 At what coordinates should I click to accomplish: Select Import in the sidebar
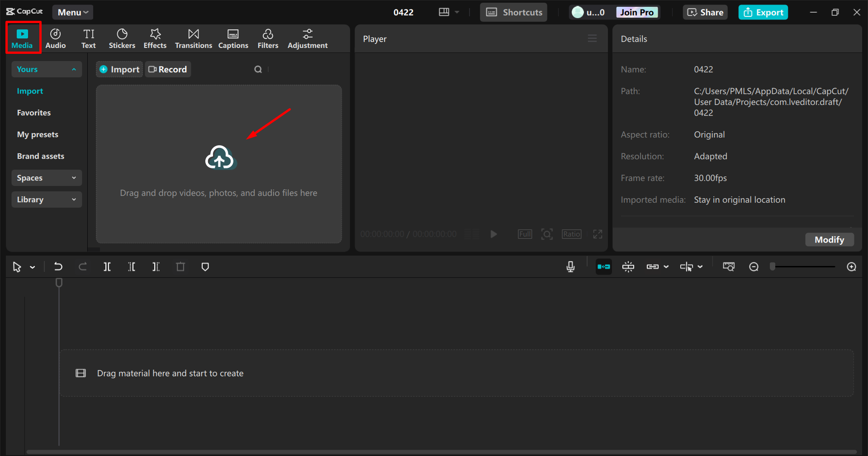[x=30, y=91]
